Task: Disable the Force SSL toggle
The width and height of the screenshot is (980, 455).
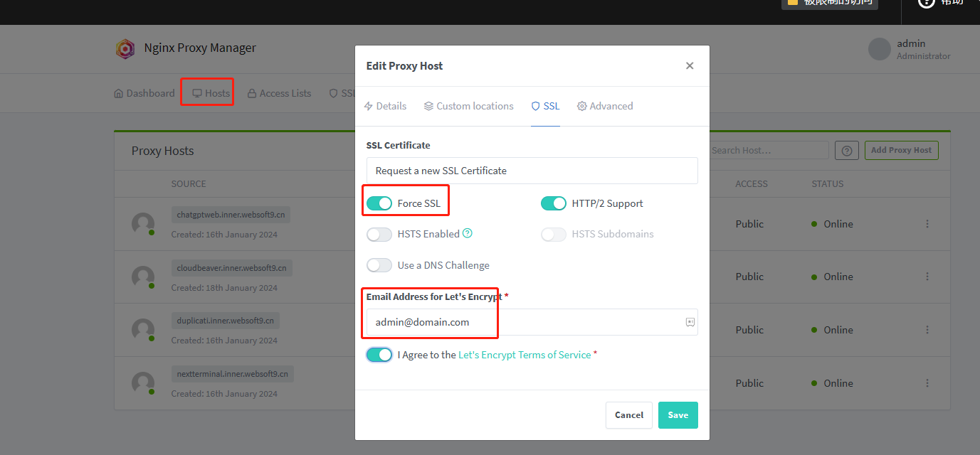Action: [379, 203]
